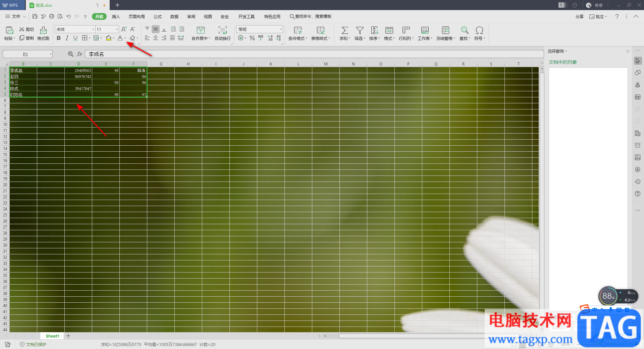Click the Conditional Formatting (条件格式) icon

298,31
